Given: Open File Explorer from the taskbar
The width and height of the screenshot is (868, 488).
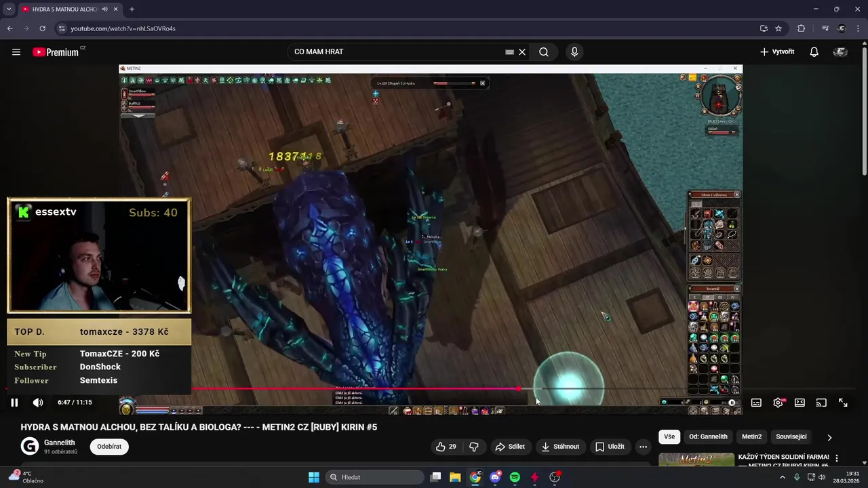Looking at the screenshot, I should [x=455, y=477].
